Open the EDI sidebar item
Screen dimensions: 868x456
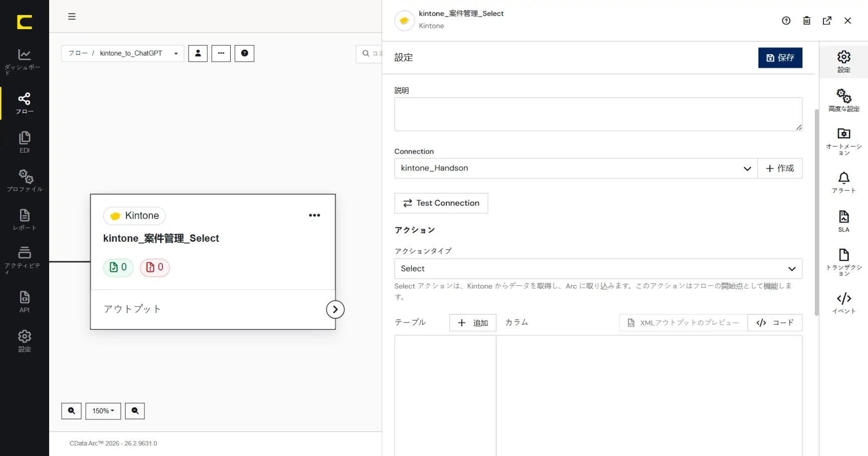(24, 142)
